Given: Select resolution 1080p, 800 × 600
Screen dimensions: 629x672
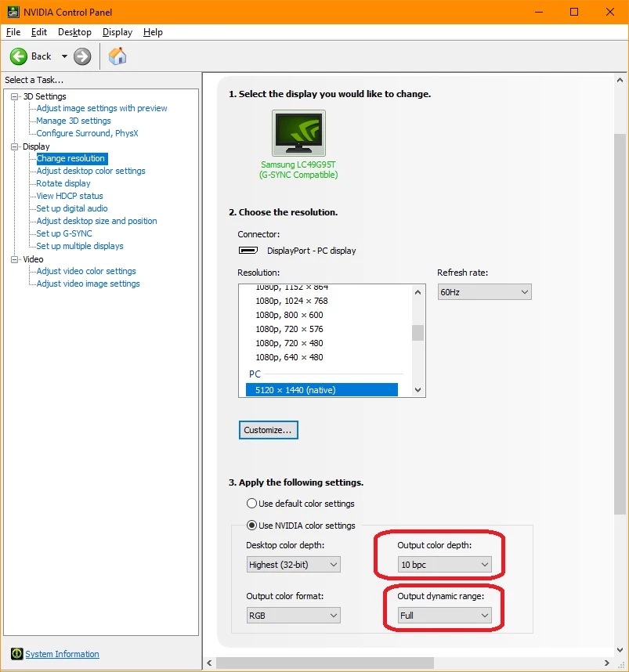Looking at the screenshot, I should point(289,315).
